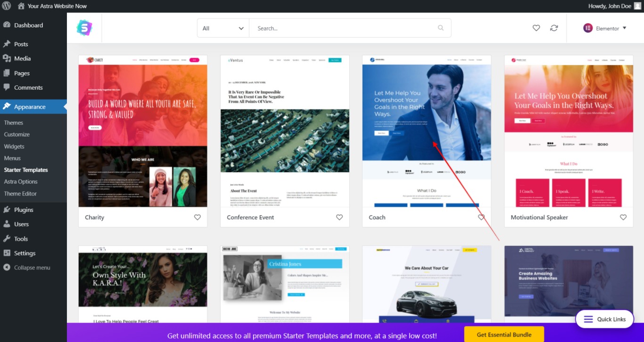The image size is (644, 342).
Task: Open the Conference Event template preview
Action: (285, 131)
